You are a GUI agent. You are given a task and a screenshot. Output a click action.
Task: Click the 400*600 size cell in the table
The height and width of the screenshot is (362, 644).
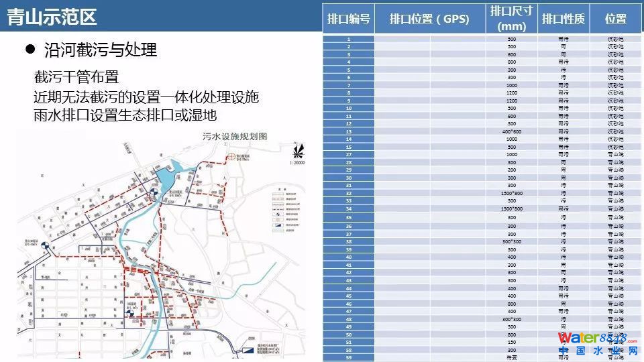pos(511,131)
